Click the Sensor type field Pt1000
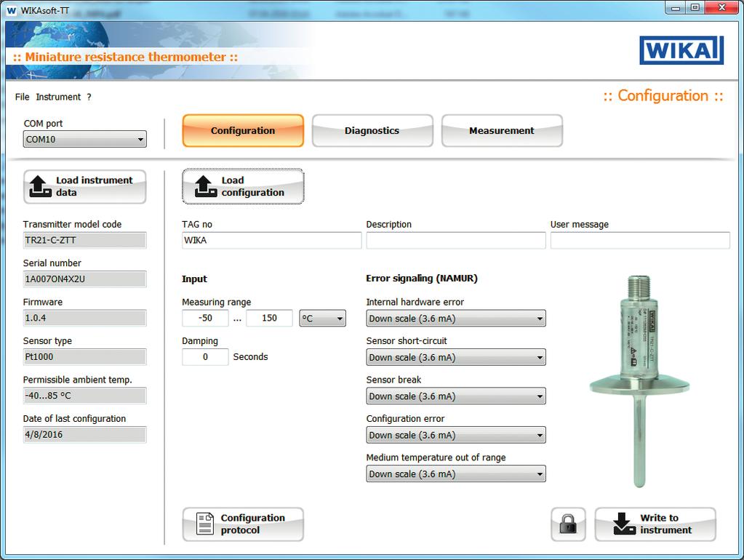The width and height of the screenshot is (744, 560). tap(85, 357)
